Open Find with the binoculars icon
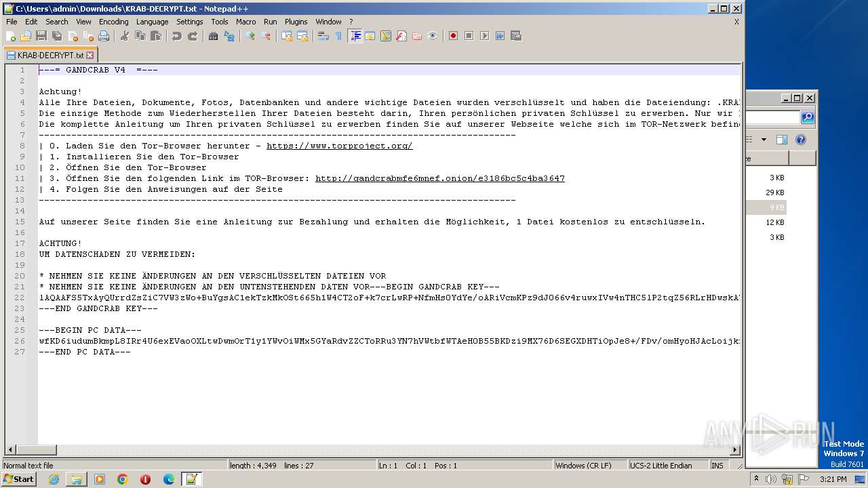 (x=214, y=36)
